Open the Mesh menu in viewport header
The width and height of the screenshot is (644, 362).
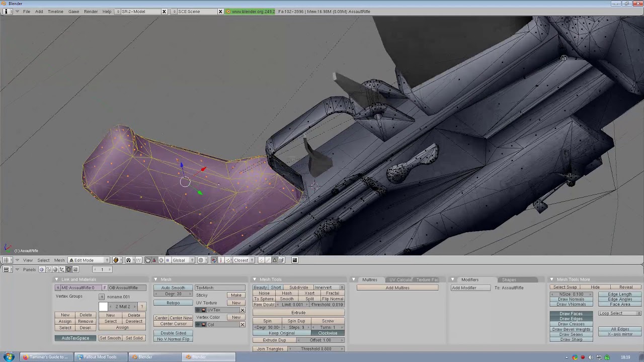(59, 260)
